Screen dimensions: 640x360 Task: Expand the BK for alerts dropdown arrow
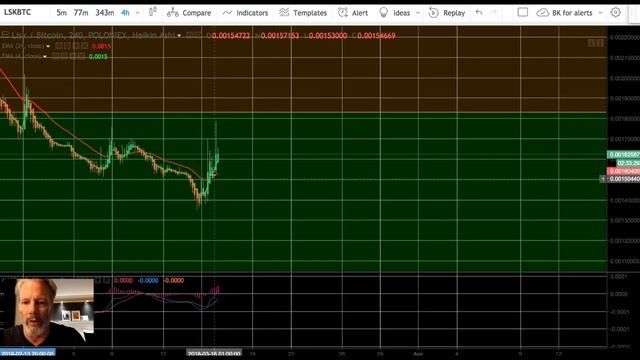point(600,13)
